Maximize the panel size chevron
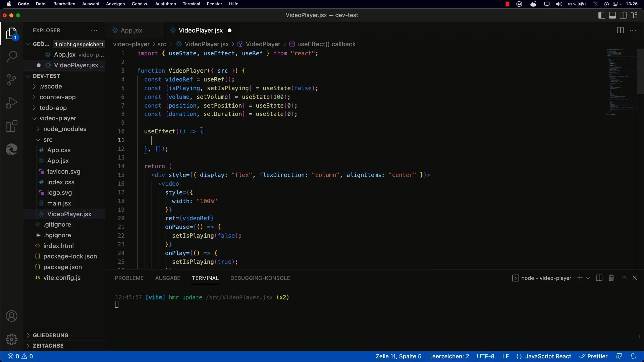644x362 pixels. tap(624, 278)
